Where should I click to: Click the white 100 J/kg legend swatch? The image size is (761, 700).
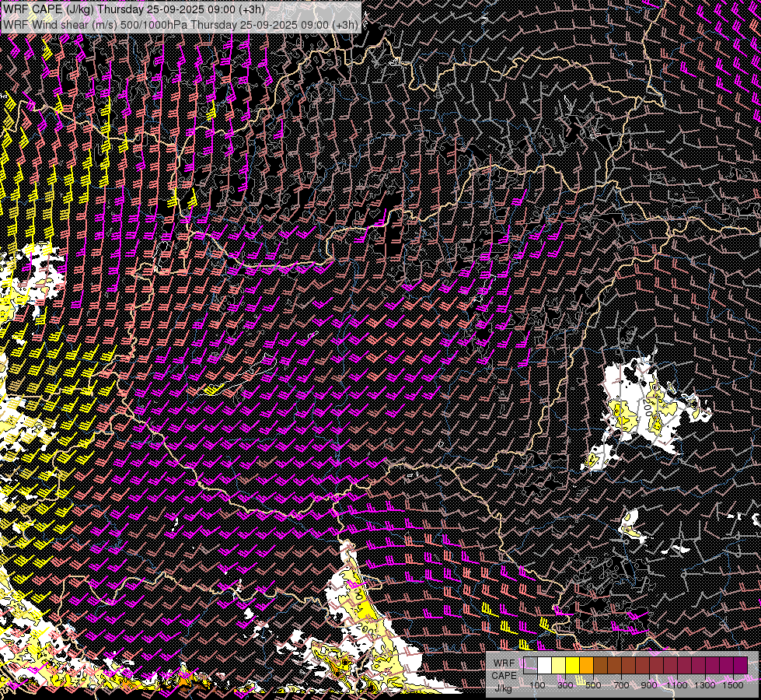click(x=545, y=665)
